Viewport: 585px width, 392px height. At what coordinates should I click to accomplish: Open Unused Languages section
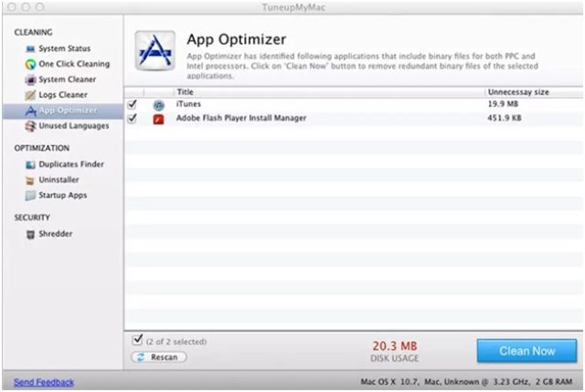pyautogui.click(x=74, y=126)
